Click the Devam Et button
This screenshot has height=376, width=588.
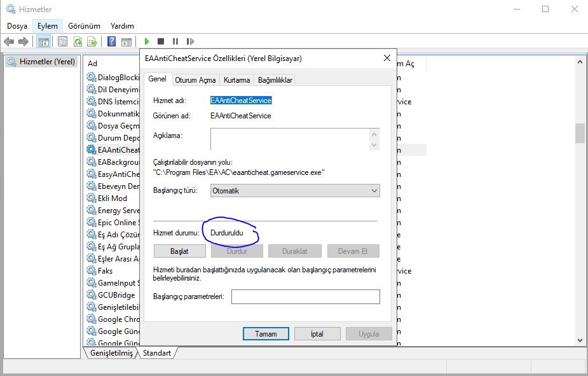353,251
